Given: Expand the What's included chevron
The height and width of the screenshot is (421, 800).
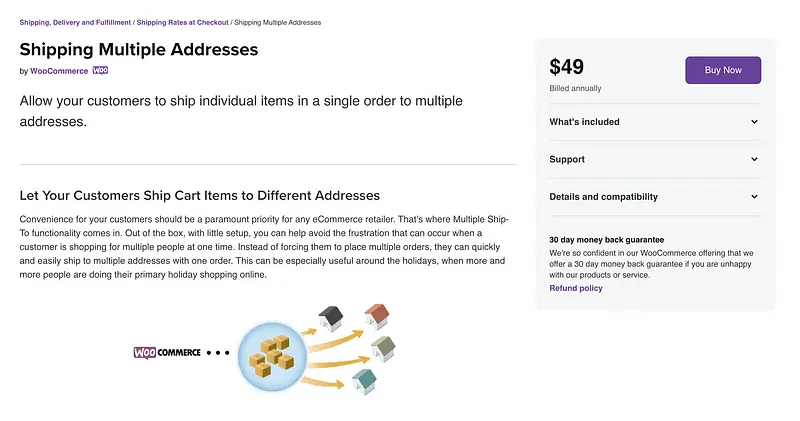Looking at the screenshot, I should pos(754,122).
